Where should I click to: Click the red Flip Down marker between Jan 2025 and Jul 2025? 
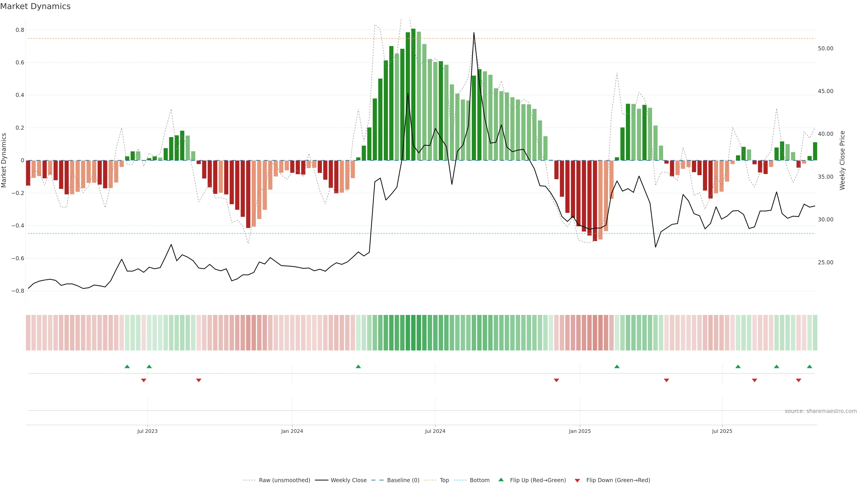pyautogui.click(x=666, y=380)
